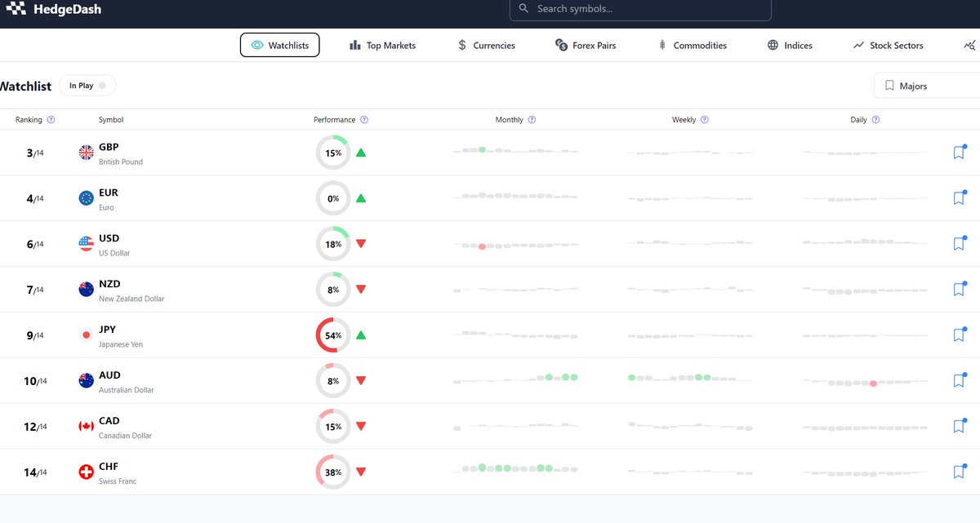
Task: Click the 'Australian Dollar' label
Action: click(x=127, y=390)
